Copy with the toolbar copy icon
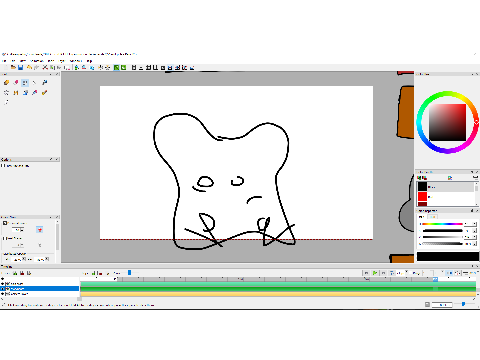 point(52,68)
